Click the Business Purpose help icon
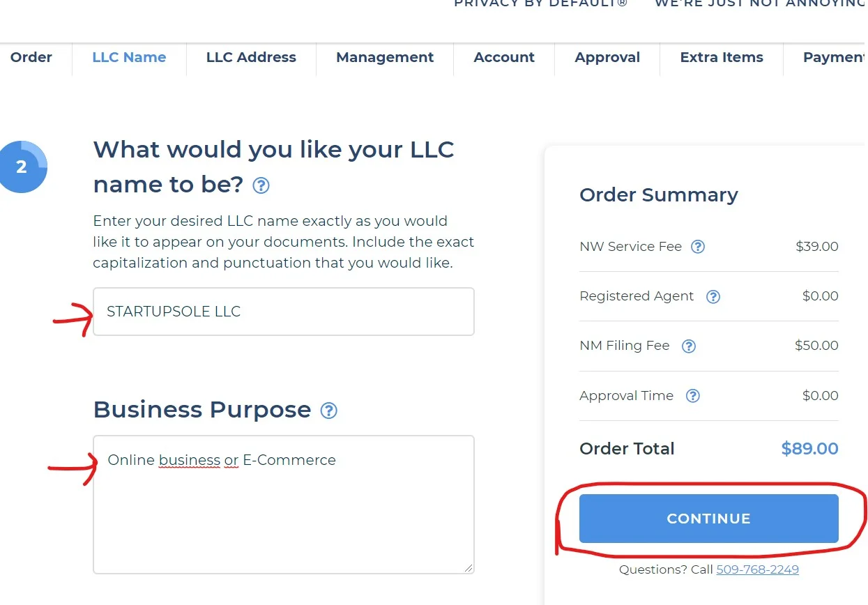This screenshot has width=868, height=605. pos(328,411)
